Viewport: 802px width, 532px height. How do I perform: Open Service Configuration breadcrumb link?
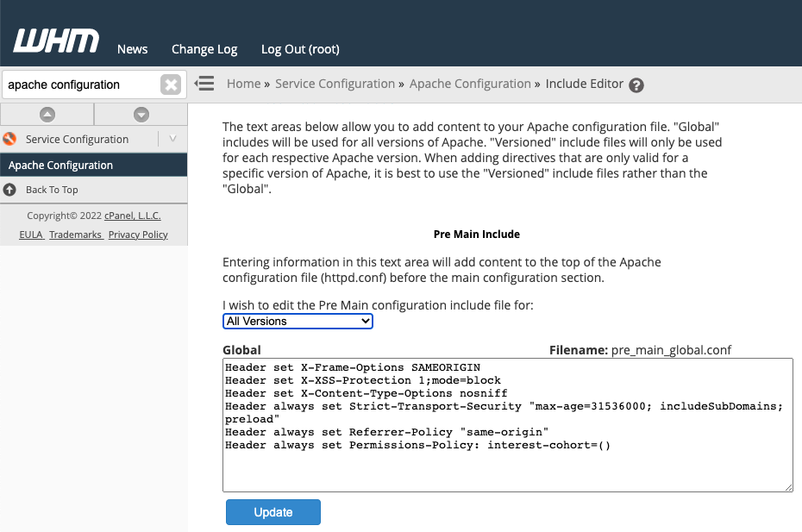coord(335,84)
